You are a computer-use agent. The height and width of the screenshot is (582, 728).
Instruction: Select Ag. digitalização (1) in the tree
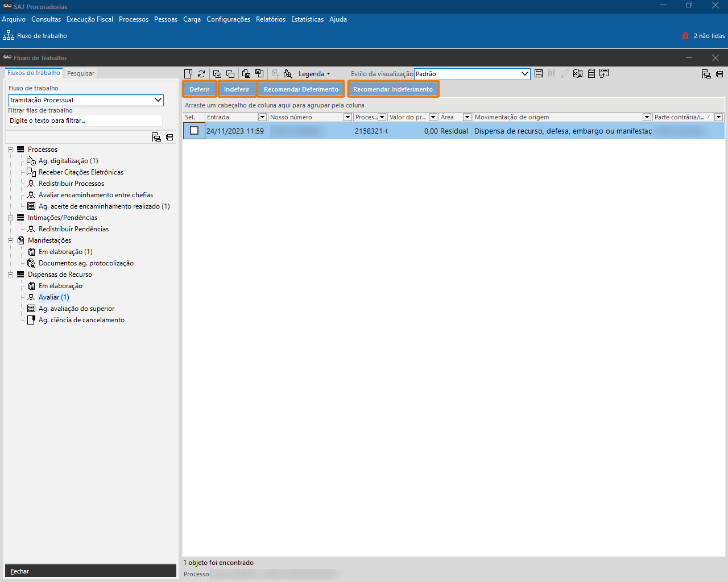[x=68, y=161]
